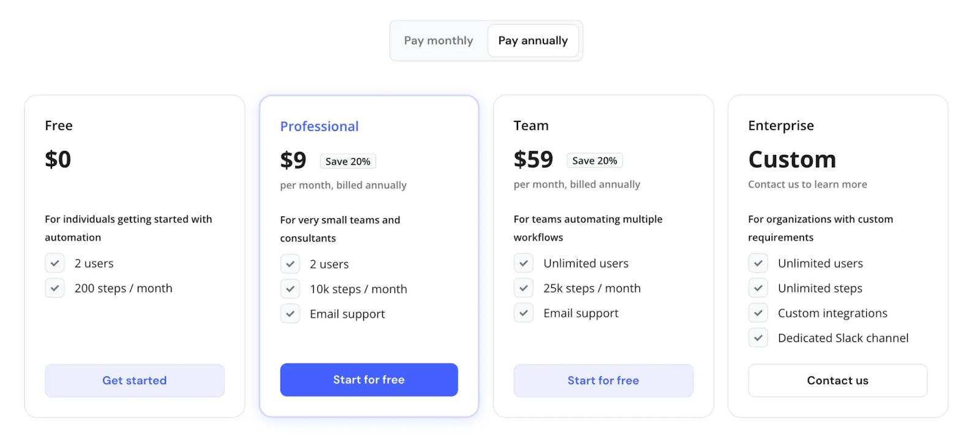Switch billing to Pay monthly
The width and height of the screenshot is (980, 437).
point(439,40)
